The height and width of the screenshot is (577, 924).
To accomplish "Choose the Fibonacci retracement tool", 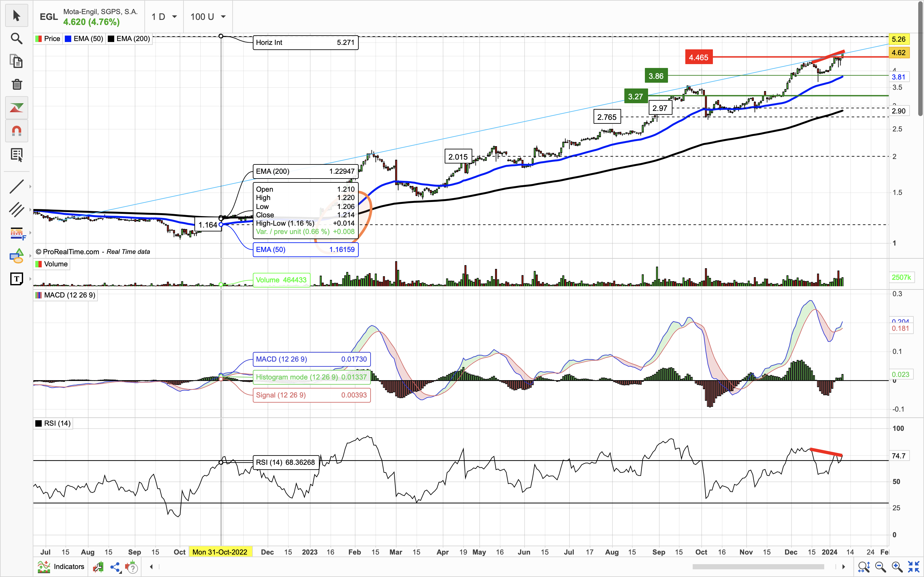I will [x=16, y=233].
